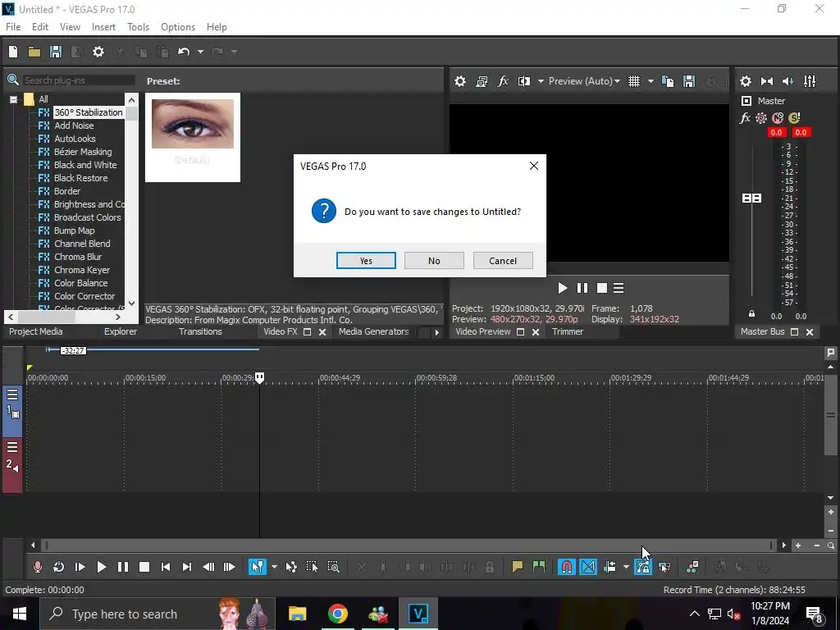Go to start of timeline
Viewport: 840px width, 630px height.
(x=166, y=567)
